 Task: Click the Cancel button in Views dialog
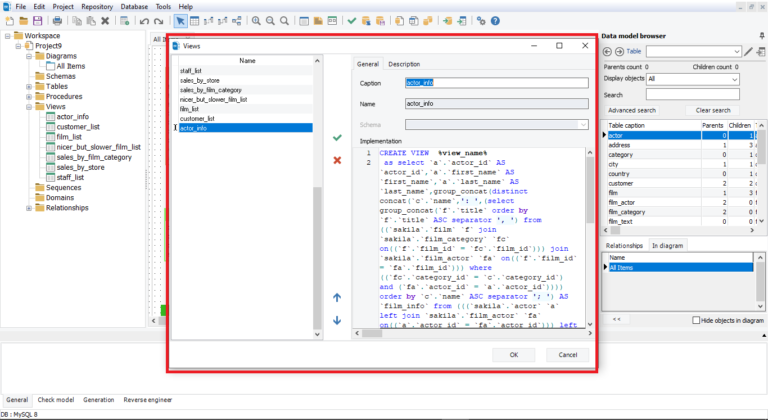[567, 355]
